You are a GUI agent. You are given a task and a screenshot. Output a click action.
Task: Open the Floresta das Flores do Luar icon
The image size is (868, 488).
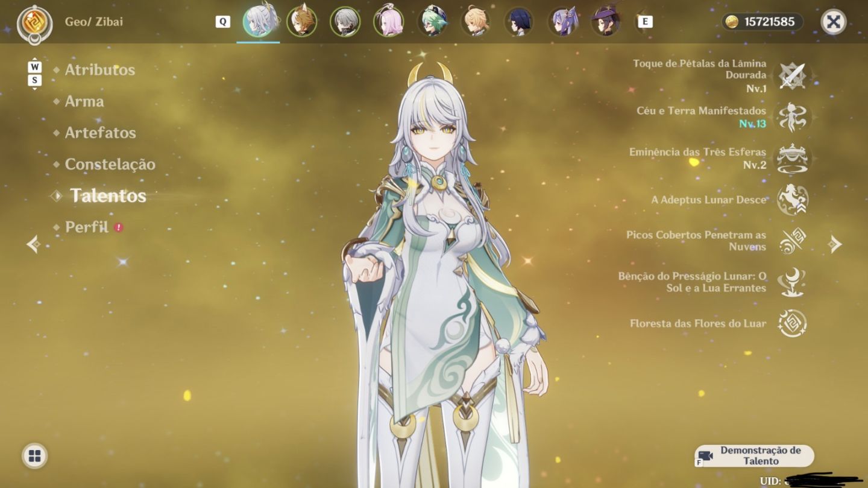pyautogui.click(x=792, y=323)
